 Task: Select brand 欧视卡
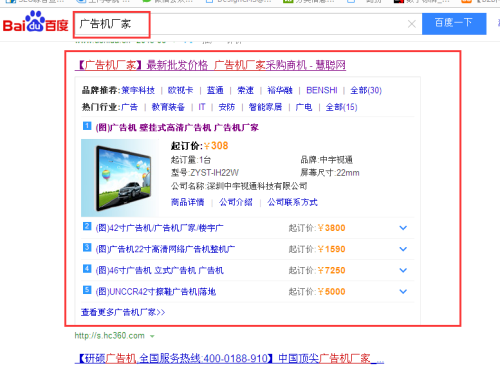click(180, 90)
